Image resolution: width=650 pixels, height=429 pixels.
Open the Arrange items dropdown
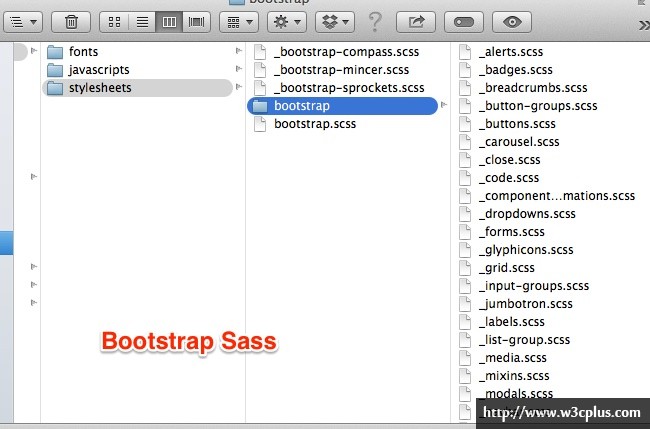(239, 22)
